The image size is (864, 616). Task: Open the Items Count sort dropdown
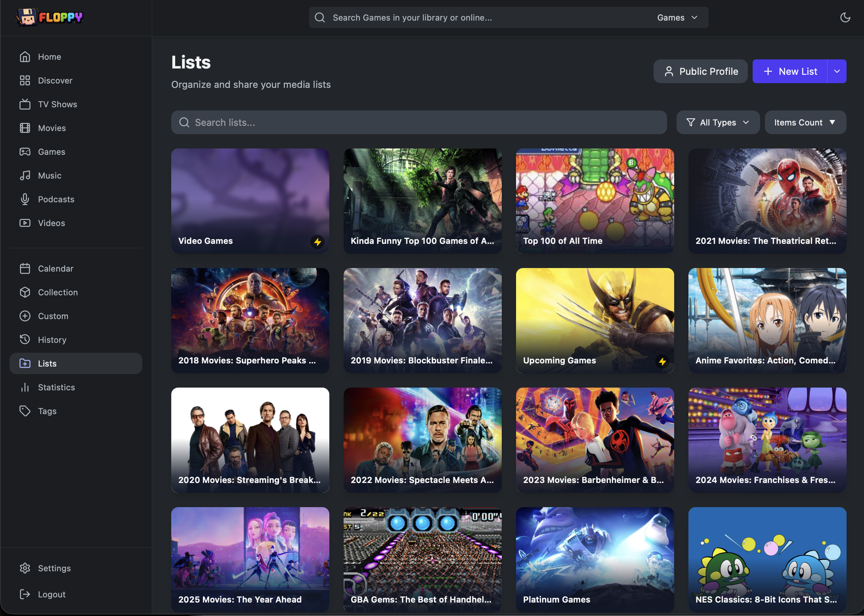pyautogui.click(x=805, y=122)
